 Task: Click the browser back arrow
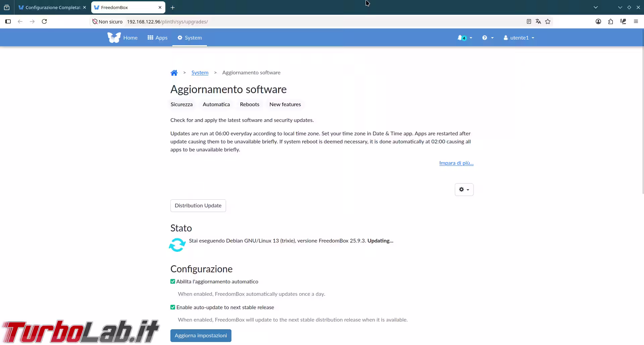pos(20,21)
